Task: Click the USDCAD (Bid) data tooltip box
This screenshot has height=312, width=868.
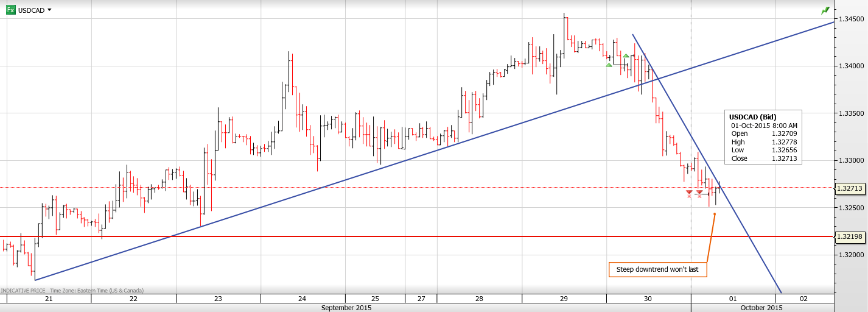Action: (x=764, y=137)
